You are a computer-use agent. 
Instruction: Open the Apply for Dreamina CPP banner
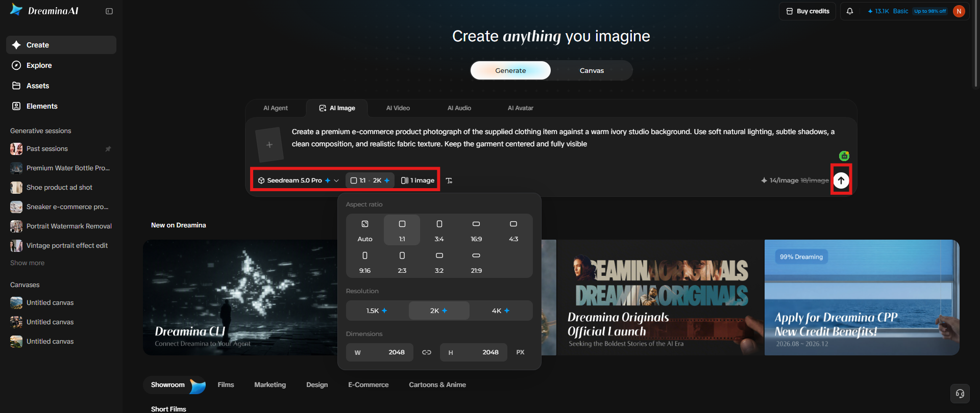point(862,297)
